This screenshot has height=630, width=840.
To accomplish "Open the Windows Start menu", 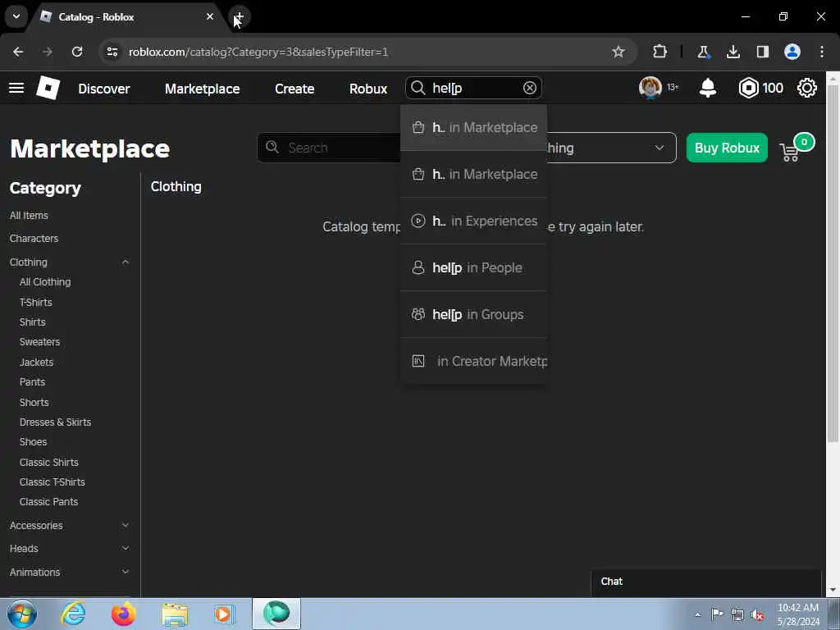I will click(x=22, y=614).
